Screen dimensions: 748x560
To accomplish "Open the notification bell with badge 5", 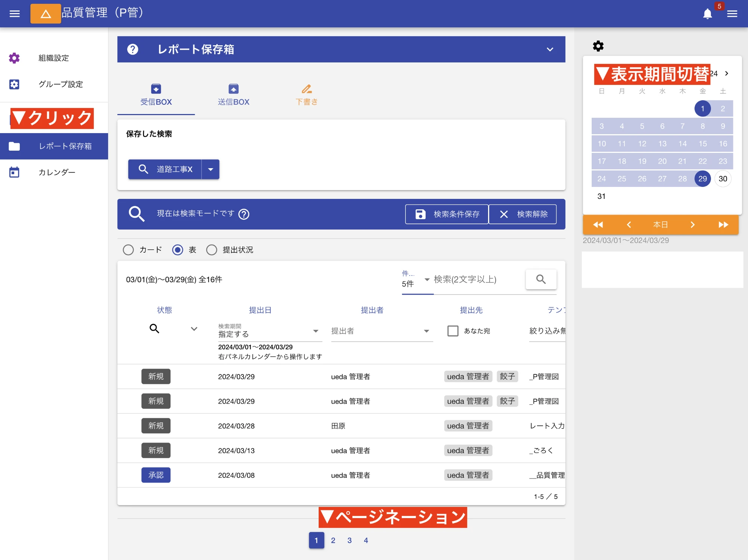I will 708,13.
